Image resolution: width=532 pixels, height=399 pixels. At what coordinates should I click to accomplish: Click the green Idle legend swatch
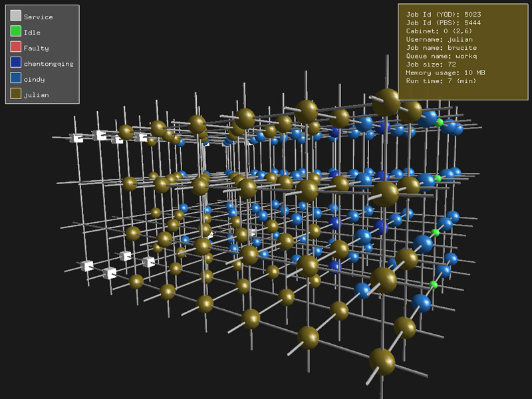pos(15,31)
